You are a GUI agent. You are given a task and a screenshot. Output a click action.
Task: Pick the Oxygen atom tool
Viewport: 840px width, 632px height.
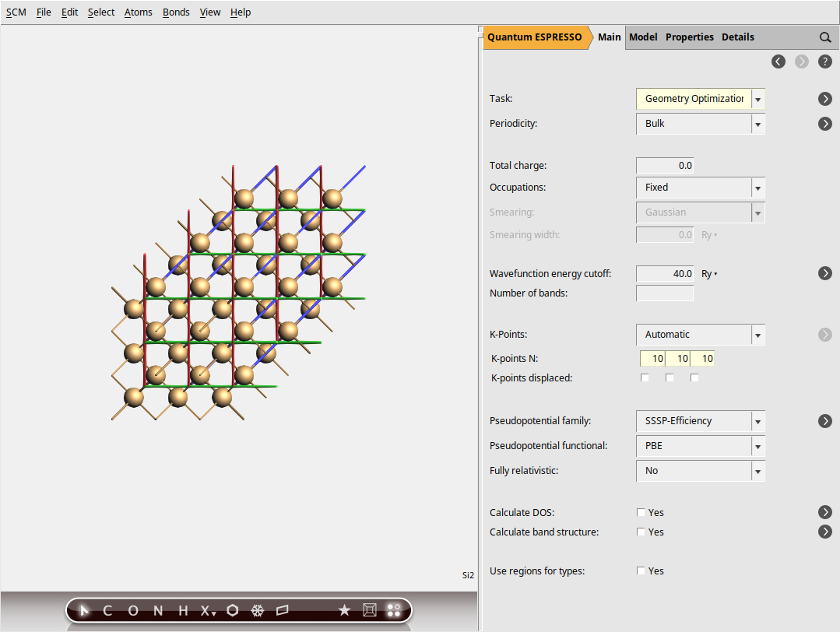point(132,610)
